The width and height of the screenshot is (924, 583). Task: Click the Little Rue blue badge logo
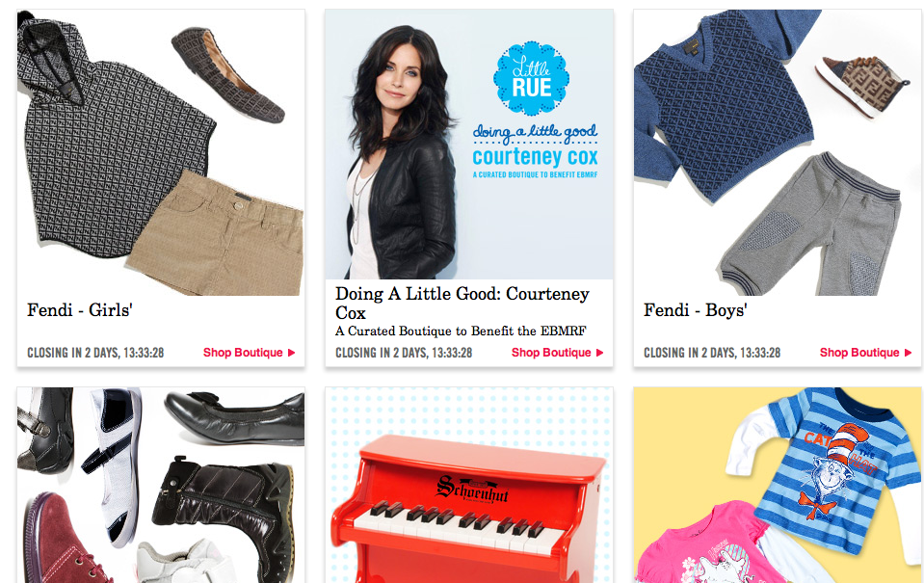pyautogui.click(x=532, y=78)
